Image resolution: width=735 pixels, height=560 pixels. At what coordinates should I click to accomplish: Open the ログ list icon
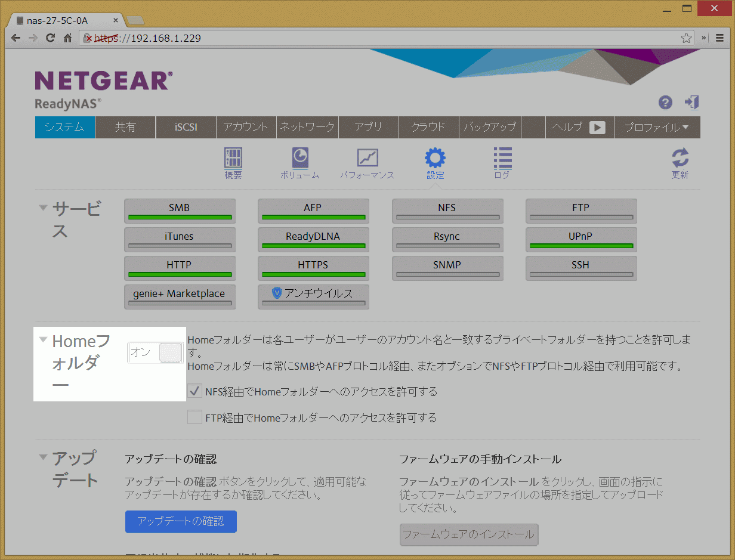click(502, 159)
